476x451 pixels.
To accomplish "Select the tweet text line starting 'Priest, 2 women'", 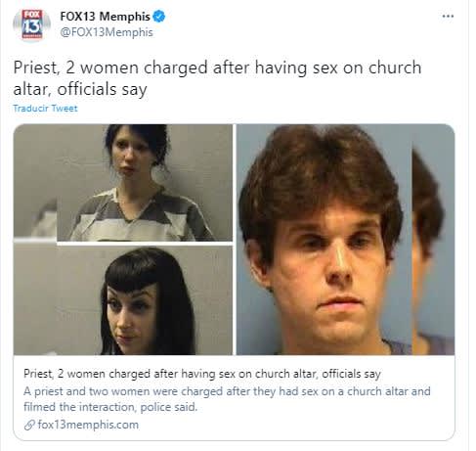I will (217, 68).
